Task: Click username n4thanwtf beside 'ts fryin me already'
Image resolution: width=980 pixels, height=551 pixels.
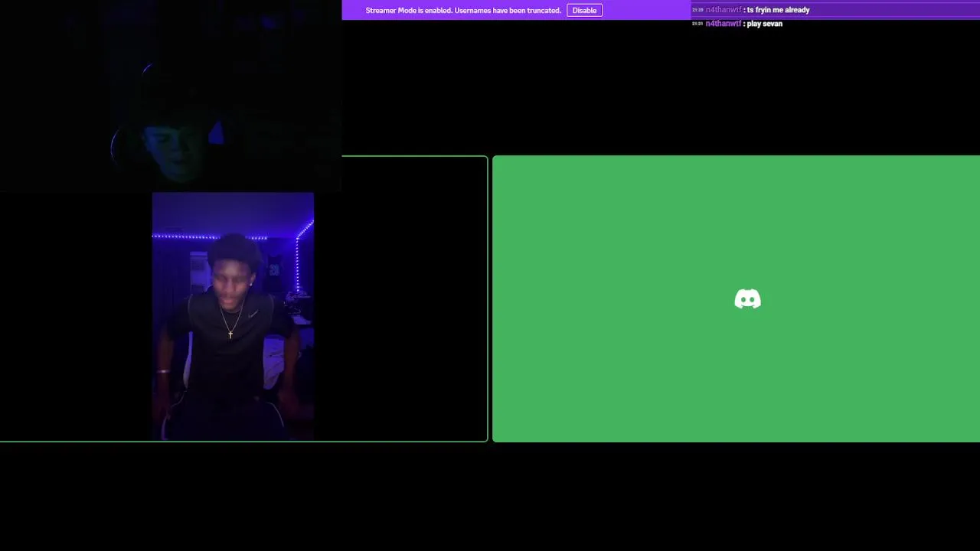Action: click(x=724, y=10)
